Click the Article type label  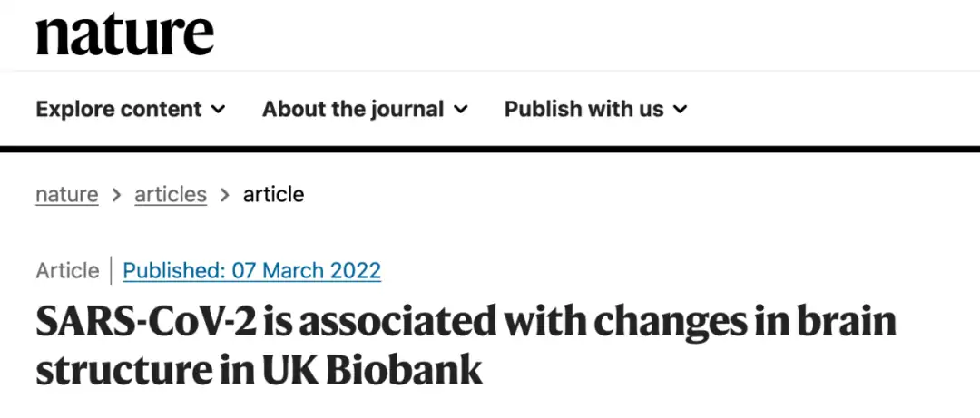67,270
